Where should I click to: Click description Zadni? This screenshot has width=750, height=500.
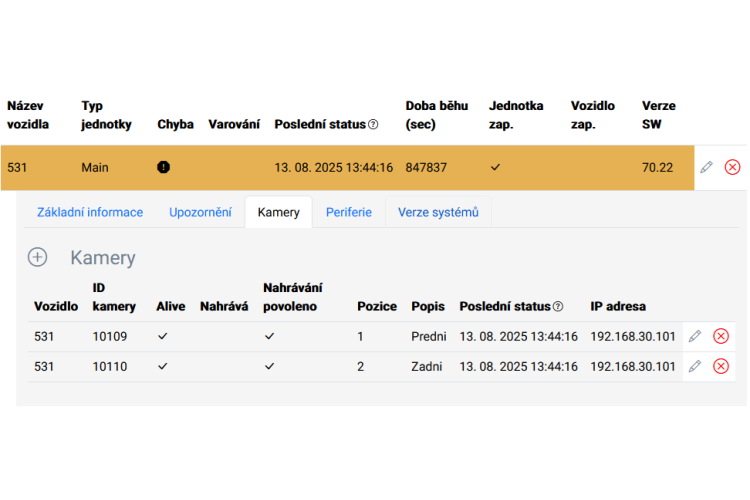[427, 367]
